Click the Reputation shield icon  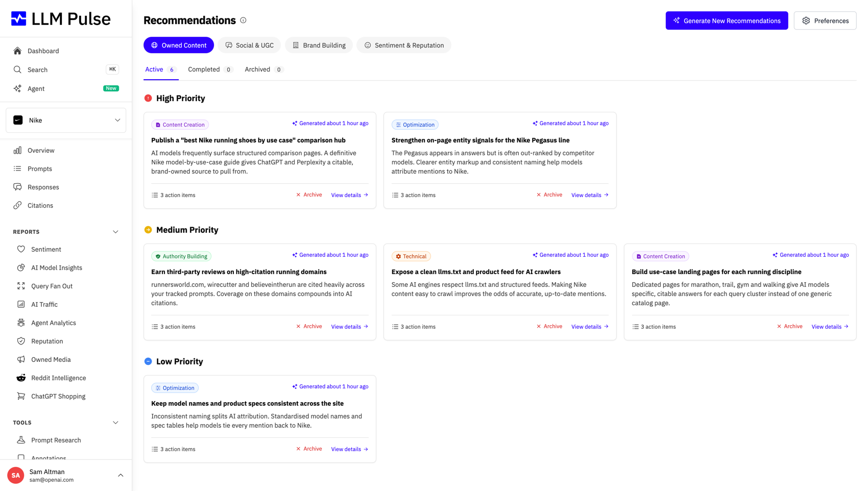click(21, 341)
